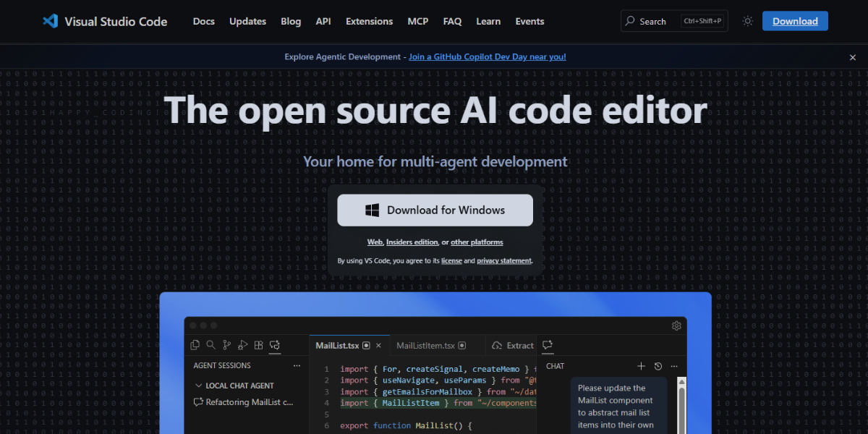This screenshot has height=434, width=868.
Task: Open the chat history icon
Action: tap(658, 366)
